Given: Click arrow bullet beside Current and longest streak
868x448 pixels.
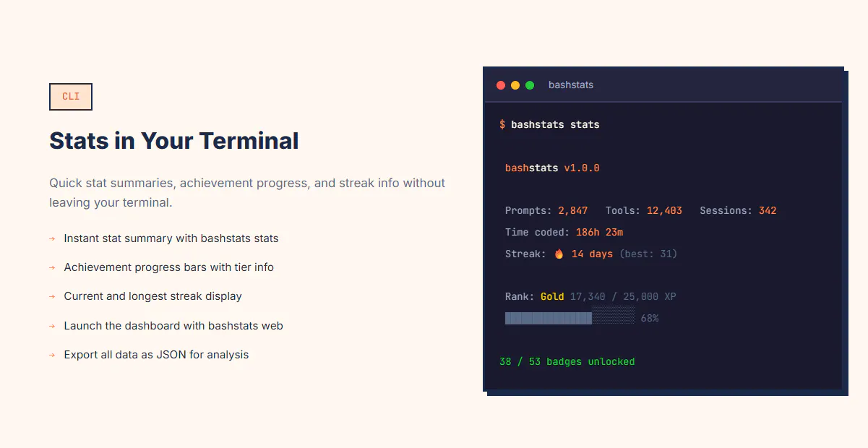Looking at the screenshot, I should pyautogui.click(x=52, y=296).
